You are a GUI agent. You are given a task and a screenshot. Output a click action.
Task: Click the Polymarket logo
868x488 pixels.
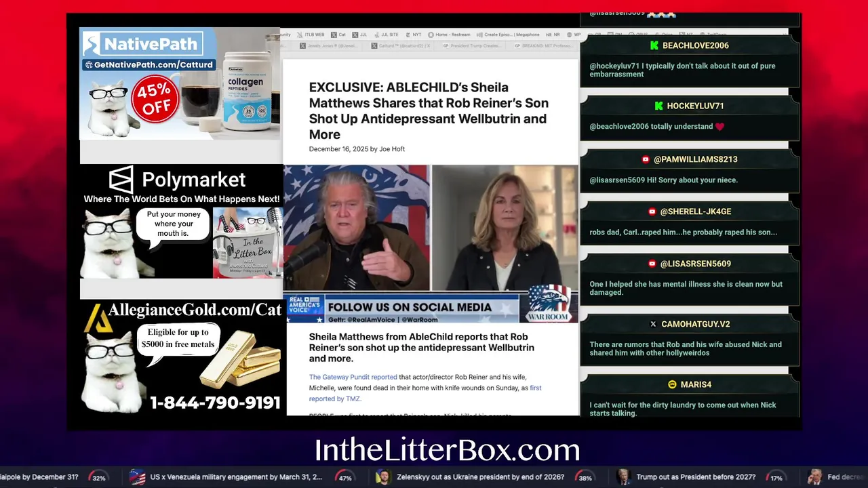tap(177, 180)
